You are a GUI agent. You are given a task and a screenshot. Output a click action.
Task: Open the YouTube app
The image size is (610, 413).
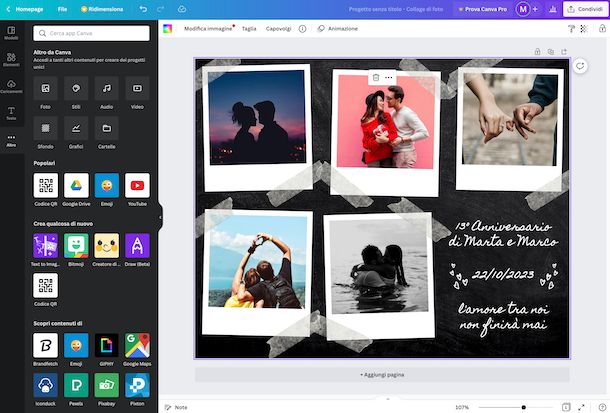(x=137, y=186)
